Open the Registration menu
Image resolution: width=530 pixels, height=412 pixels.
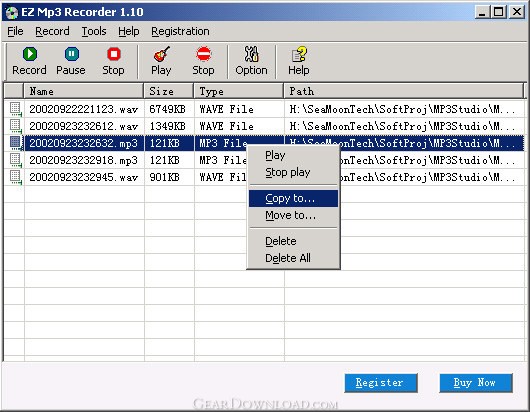coord(180,31)
